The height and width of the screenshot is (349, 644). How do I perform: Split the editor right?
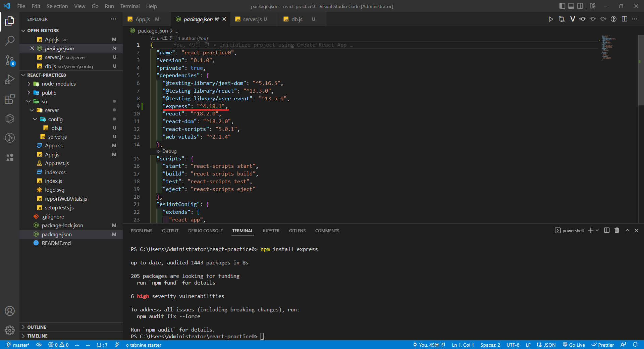(624, 19)
